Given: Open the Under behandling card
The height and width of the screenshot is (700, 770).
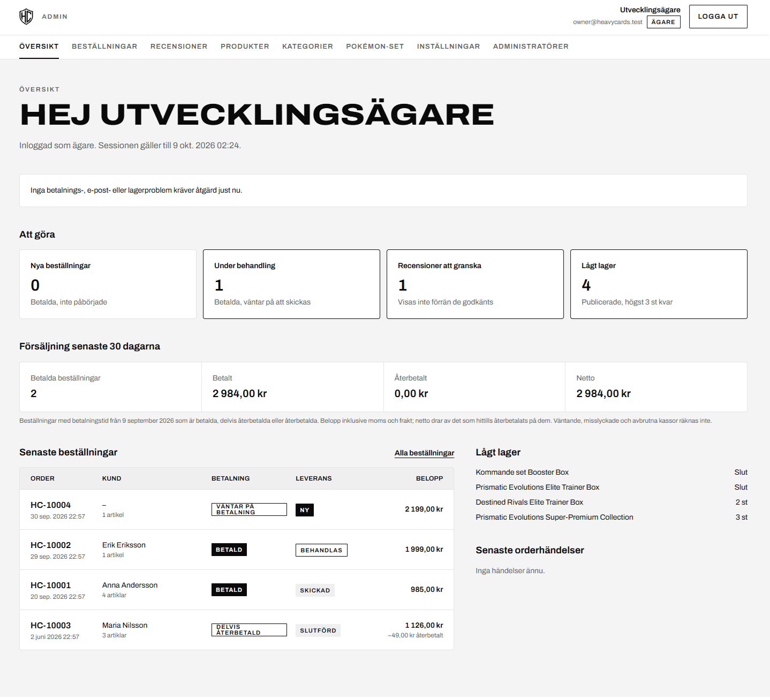Looking at the screenshot, I should pyautogui.click(x=291, y=284).
